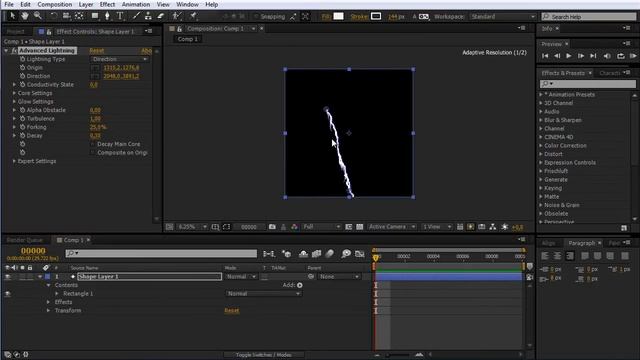
Task: Select the Puppet Pin tool
Action: [193, 16]
